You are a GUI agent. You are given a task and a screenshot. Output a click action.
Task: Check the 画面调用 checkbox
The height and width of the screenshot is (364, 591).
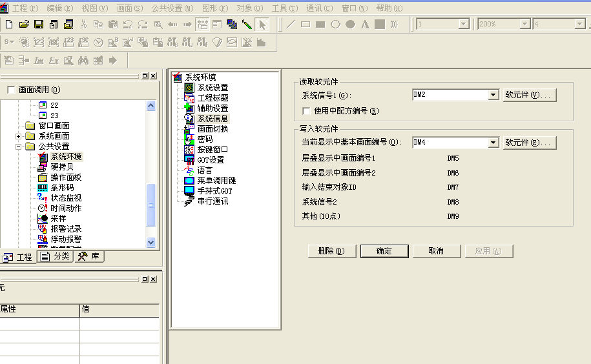(10, 90)
